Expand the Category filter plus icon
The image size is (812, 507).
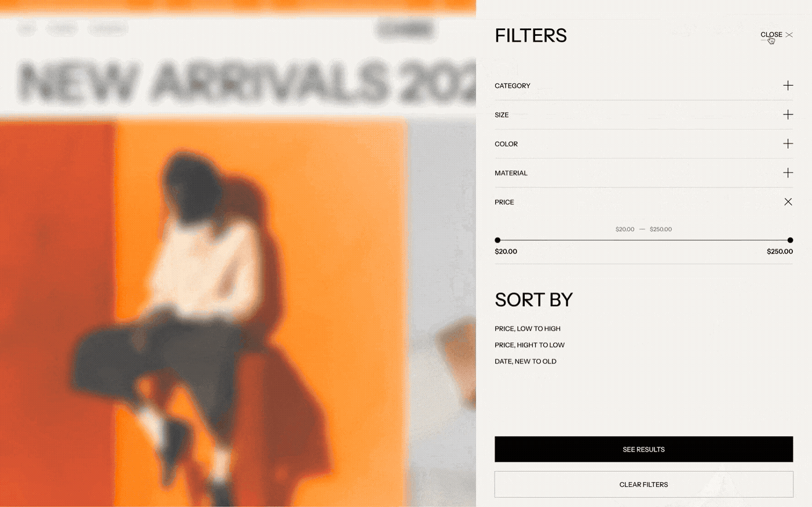788,86
